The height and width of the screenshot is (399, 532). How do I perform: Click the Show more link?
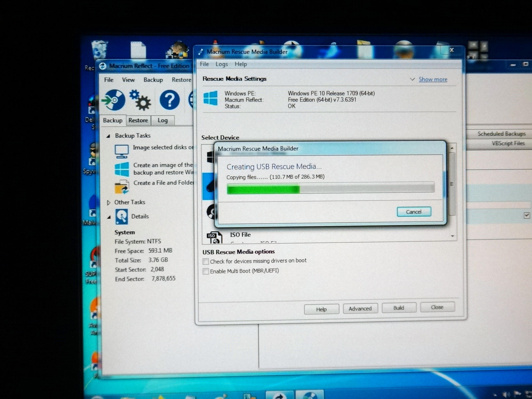click(433, 79)
